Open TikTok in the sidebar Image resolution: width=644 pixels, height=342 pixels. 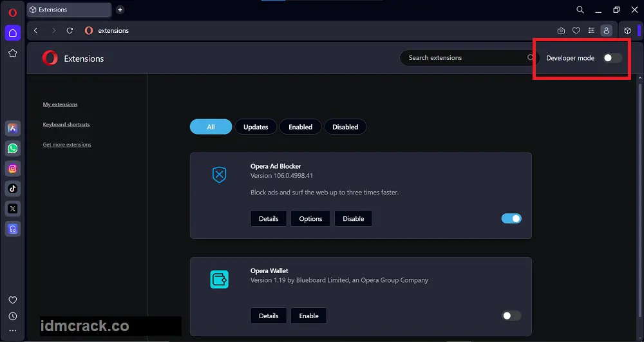(x=13, y=189)
